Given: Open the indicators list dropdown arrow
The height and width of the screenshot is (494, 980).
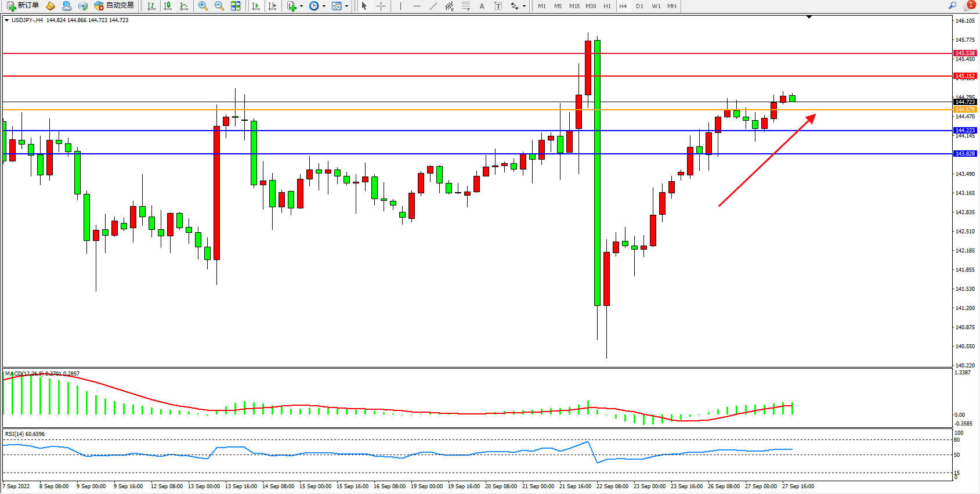Looking at the screenshot, I should (x=301, y=6).
